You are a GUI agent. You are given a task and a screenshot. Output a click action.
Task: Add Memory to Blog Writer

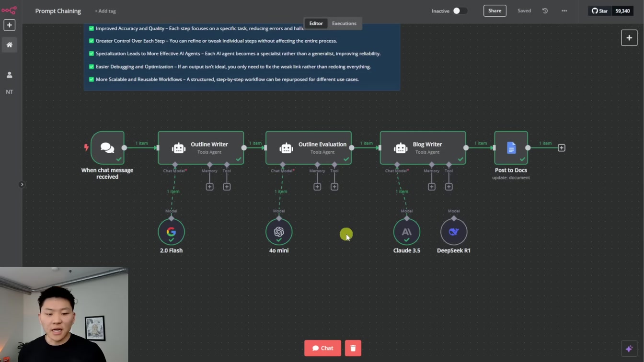coord(431,187)
